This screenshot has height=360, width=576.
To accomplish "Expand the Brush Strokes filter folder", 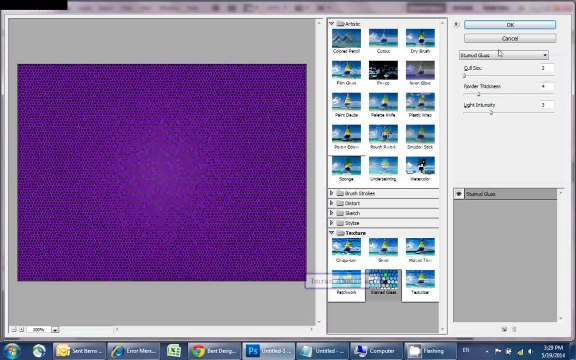I will click(x=331, y=193).
